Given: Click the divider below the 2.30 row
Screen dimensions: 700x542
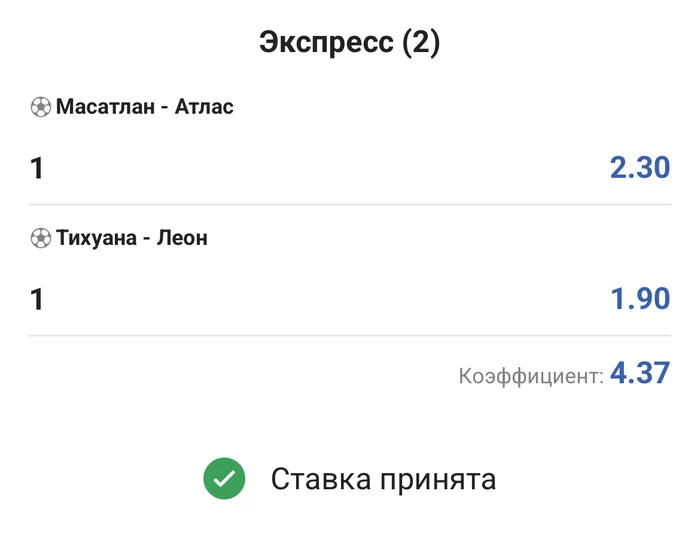Looking at the screenshot, I should pos(350,205).
